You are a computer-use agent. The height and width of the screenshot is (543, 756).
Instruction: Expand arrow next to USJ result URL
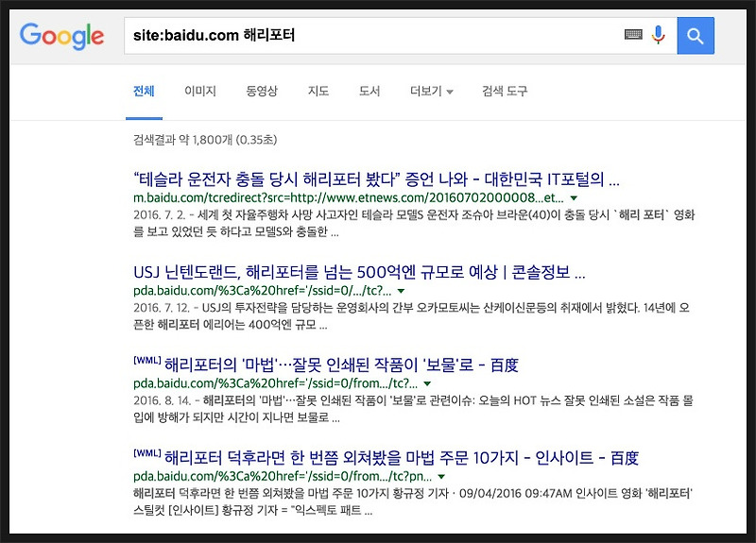[401, 291]
